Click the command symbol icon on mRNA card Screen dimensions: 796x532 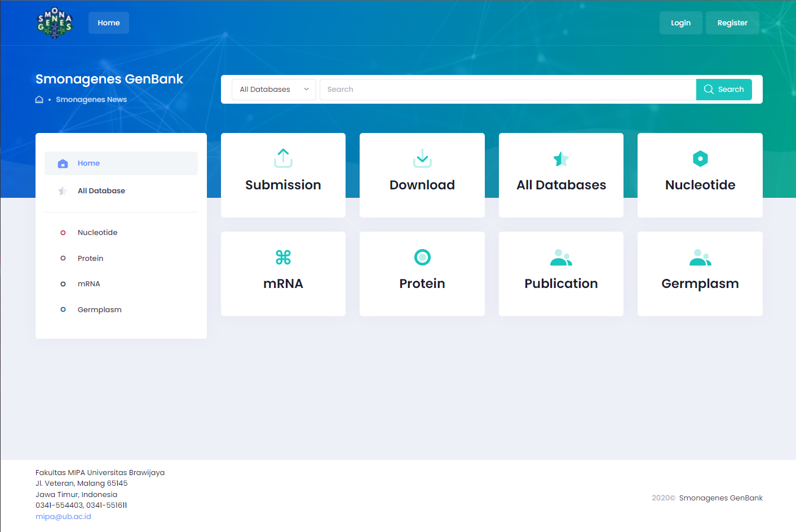point(283,258)
